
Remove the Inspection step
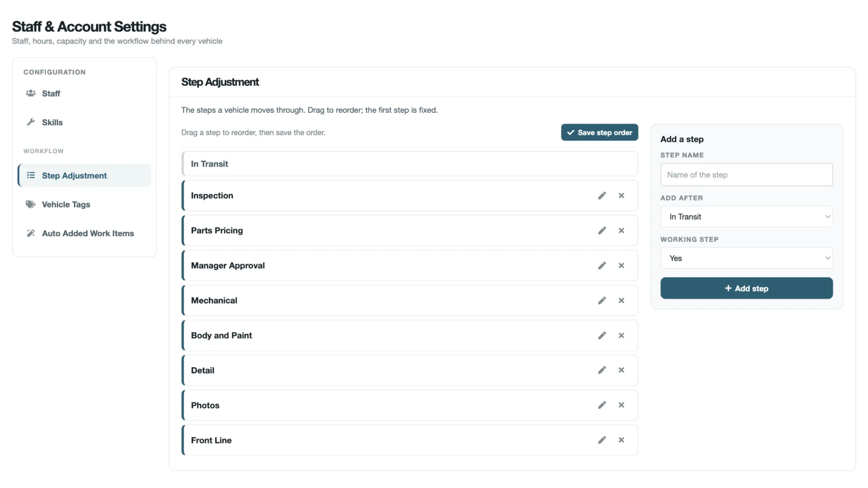621,196
